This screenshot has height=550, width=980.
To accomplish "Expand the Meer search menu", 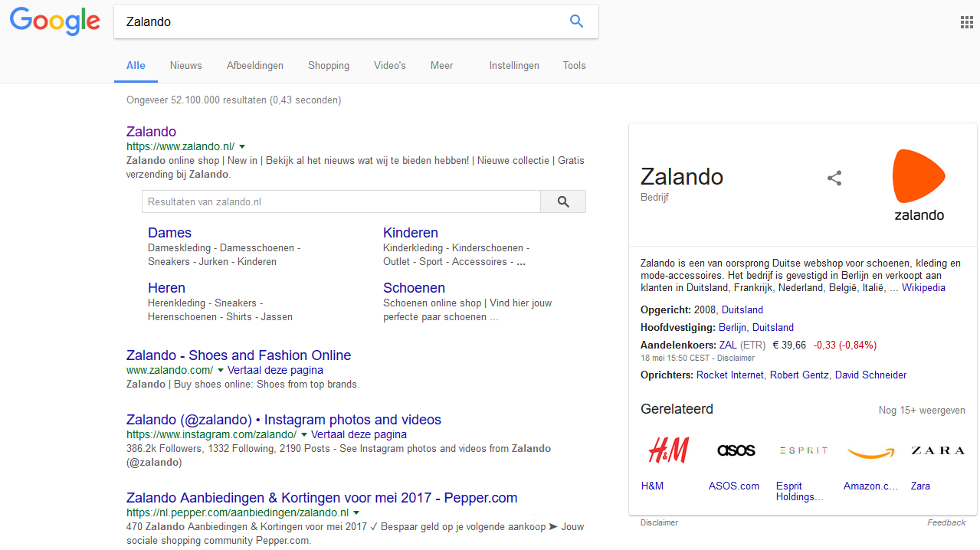I will tap(441, 66).
